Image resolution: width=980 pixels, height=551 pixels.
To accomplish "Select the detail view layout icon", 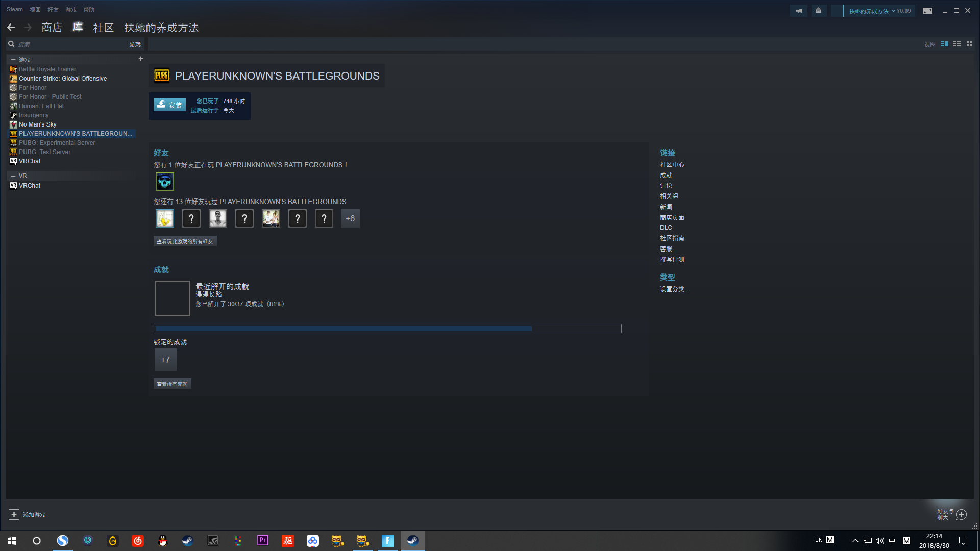I will pyautogui.click(x=945, y=44).
